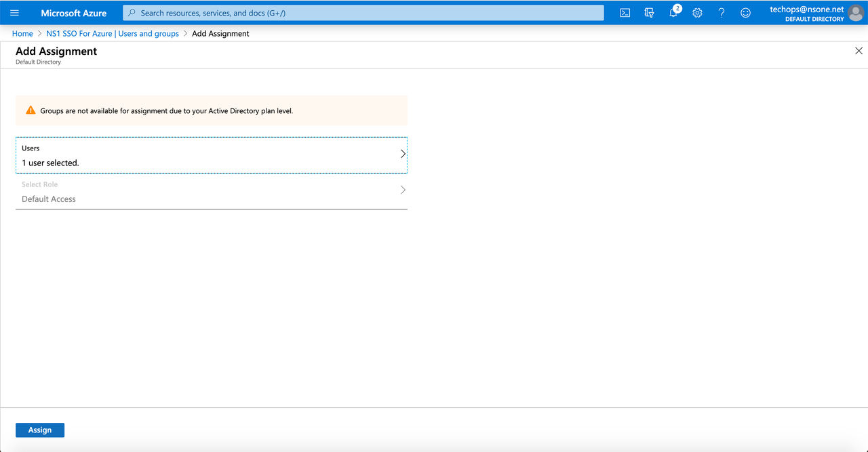Open the account avatar for techops@nsone.net

(x=856, y=13)
